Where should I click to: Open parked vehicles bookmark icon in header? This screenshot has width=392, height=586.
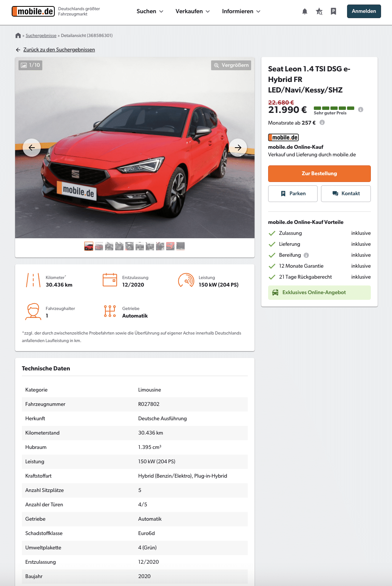pos(333,11)
